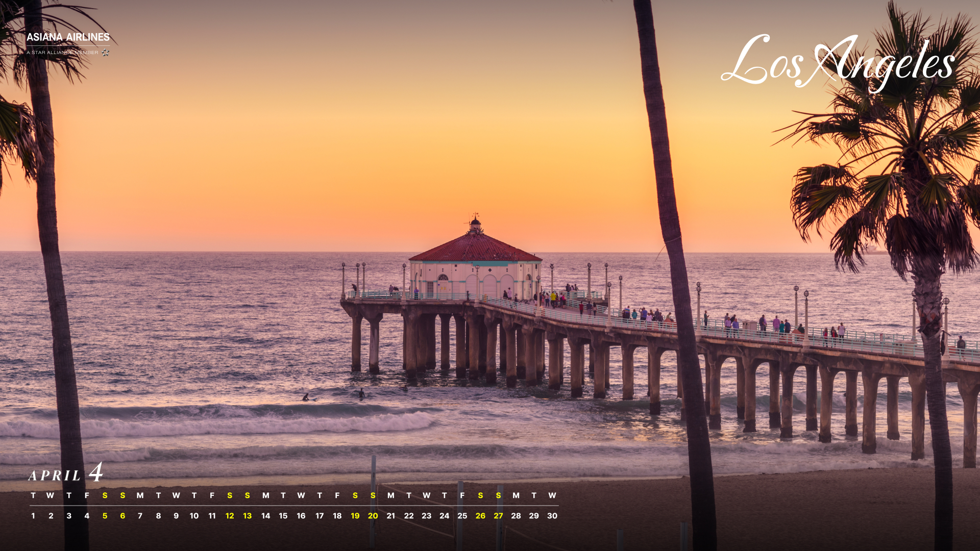The height and width of the screenshot is (551, 980).
Task: Click calendar date 25
Action: 462,516
